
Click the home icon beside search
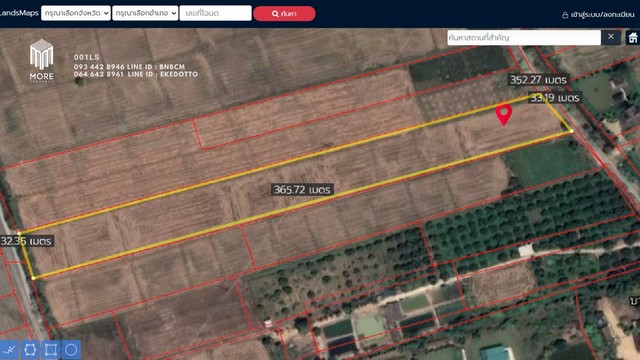pyautogui.click(x=633, y=38)
